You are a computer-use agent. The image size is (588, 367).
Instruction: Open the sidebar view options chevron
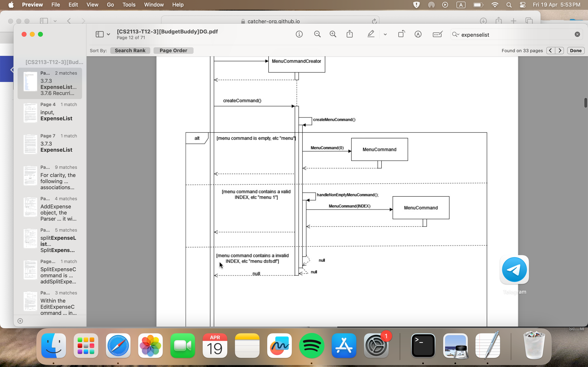tap(108, 34)
